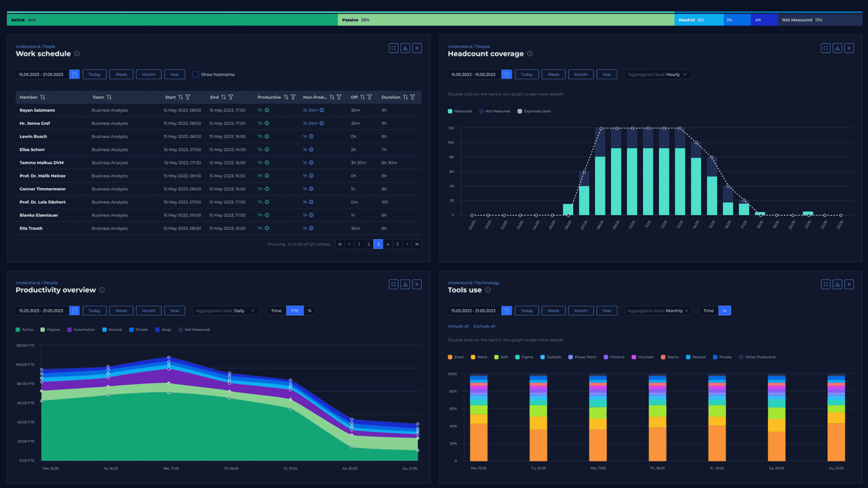Go to page 4 of the Work schedule table
Screen dimensions: 868x488
388,243
